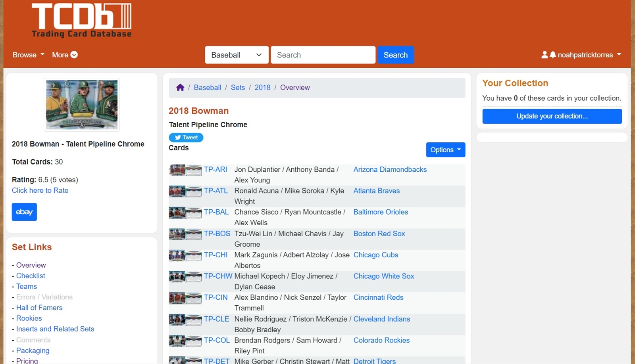The image size is (635, 364).
Task: Expand the Browse menu
Action: click(28, 55)
